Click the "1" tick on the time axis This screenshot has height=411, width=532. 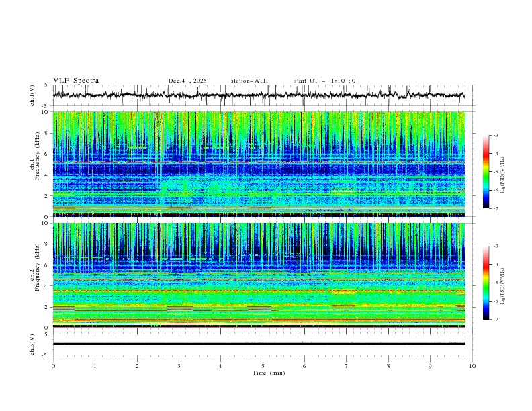click(95, 366)
